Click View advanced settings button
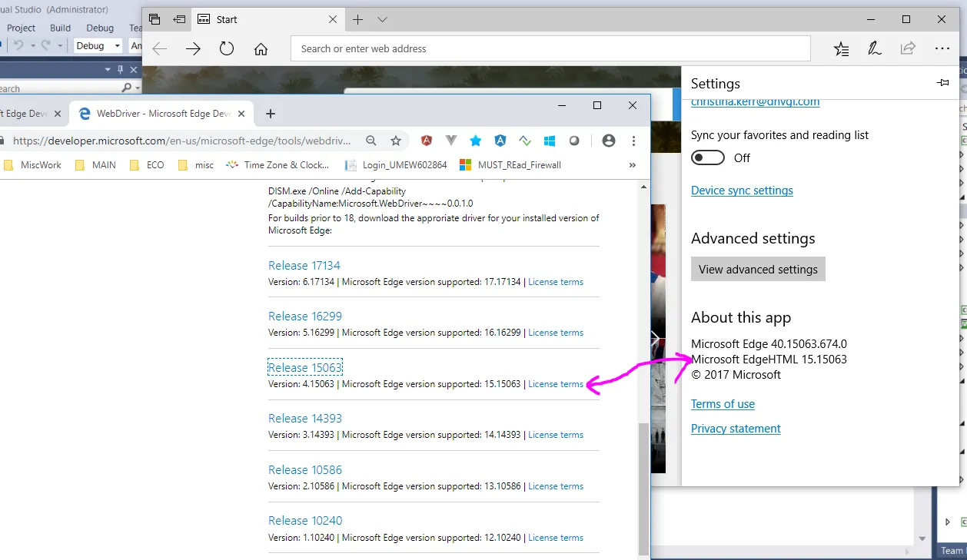This screenshot has width=967, height=560. pos(758,269)
